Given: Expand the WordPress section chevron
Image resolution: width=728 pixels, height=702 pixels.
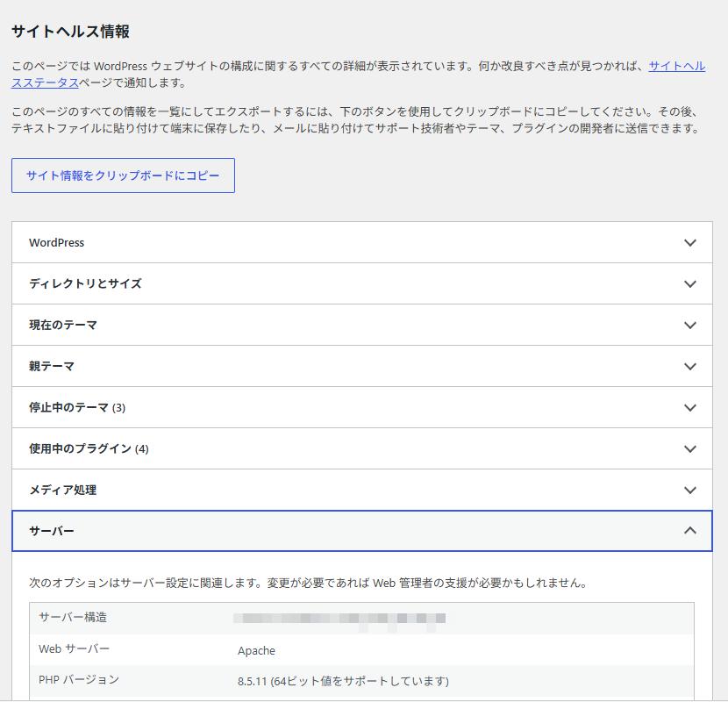Looking at the screenshot, I should (690, 242).
